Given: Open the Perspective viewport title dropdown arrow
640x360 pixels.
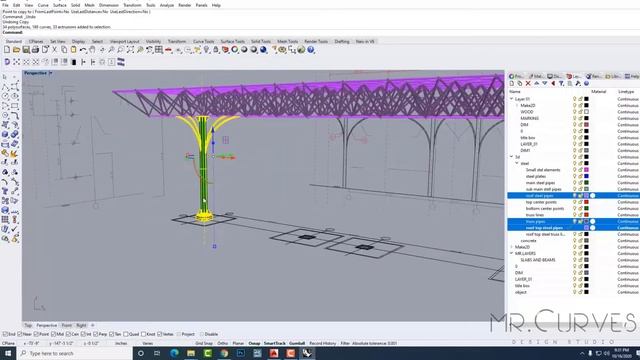Looking at the screenshot, I should pos(51,73).
